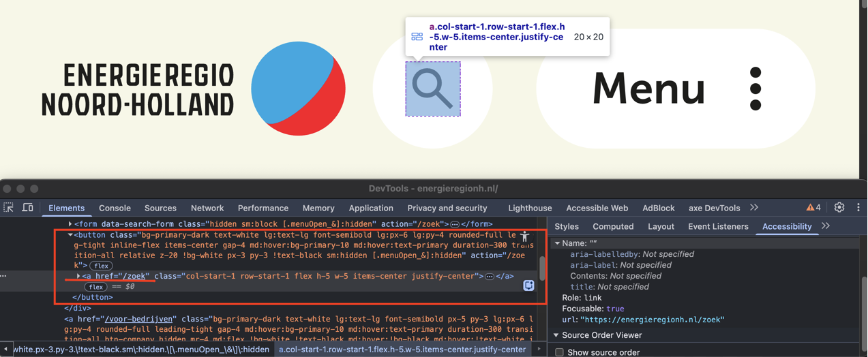Open the Computed sidebar tab
This screenshot has width=868, height=357.
pos(613,226)
